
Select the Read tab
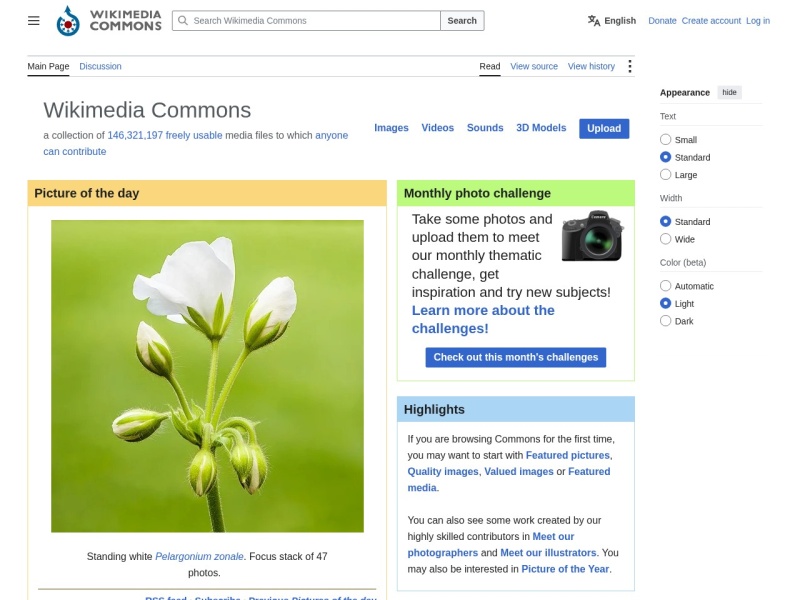[490, 66]
